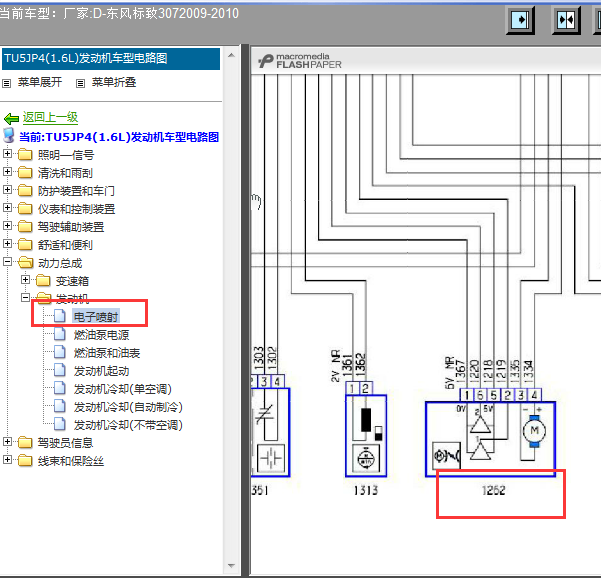Click the document icon beside 燃油泵电源

(x=60, y=335)
